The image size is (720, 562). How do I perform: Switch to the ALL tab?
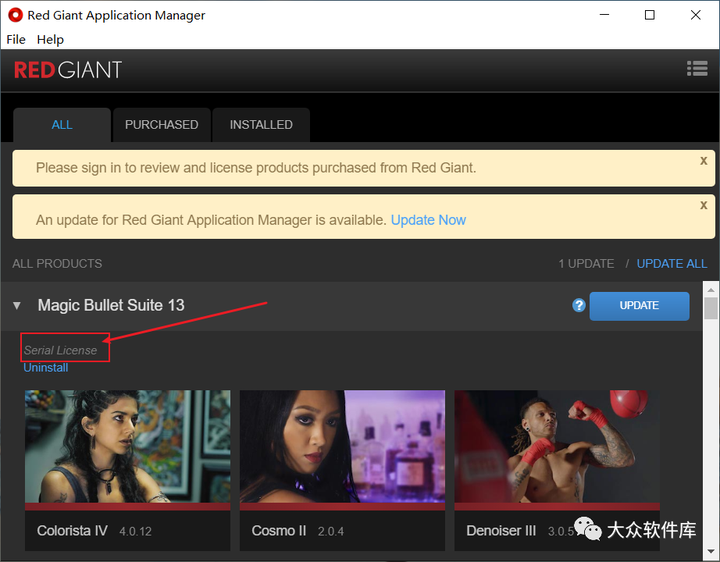[x=62, y=125]
